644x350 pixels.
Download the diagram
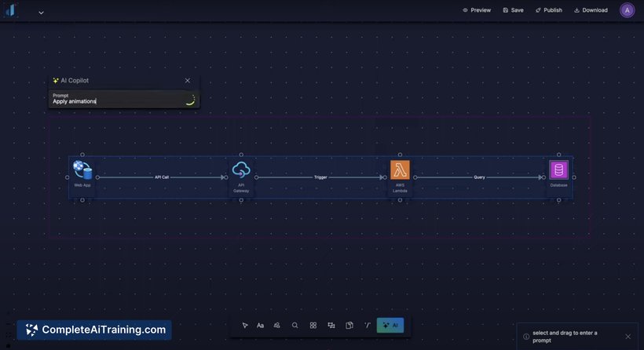(591, 10)
